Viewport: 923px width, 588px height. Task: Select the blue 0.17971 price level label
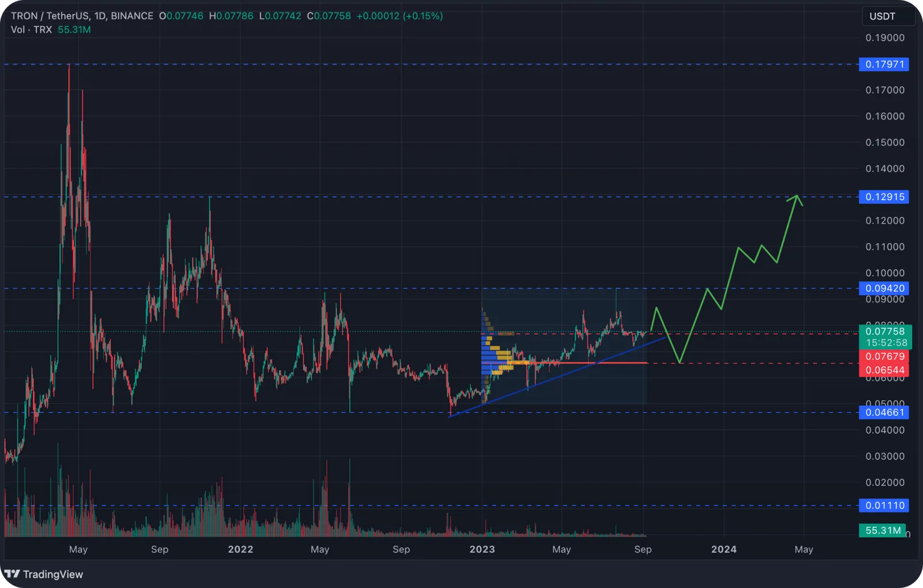pyautogui.click(x=884, y=64)
